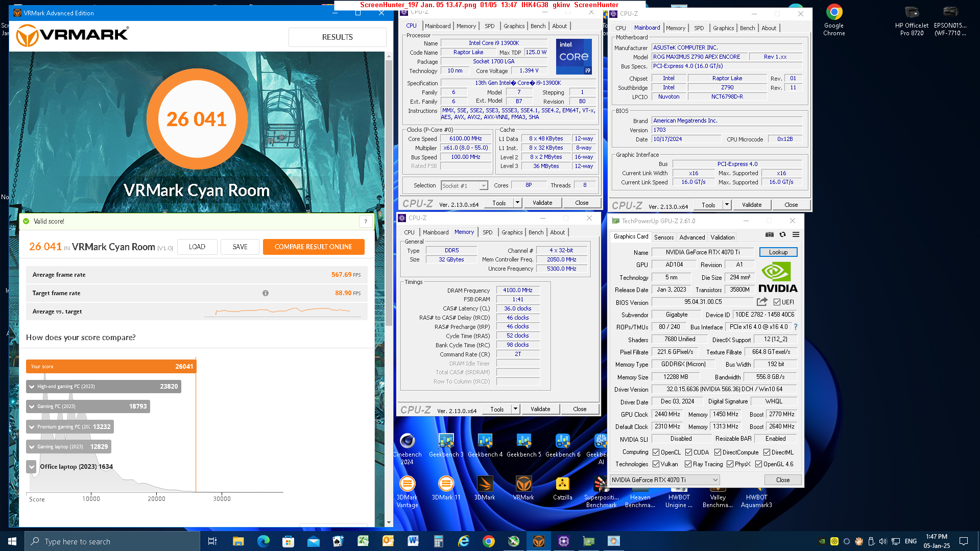This screenshot has height=551, width=980.
Task: Toggle the DirectML checkbox
Action: (x=767, y=452)
